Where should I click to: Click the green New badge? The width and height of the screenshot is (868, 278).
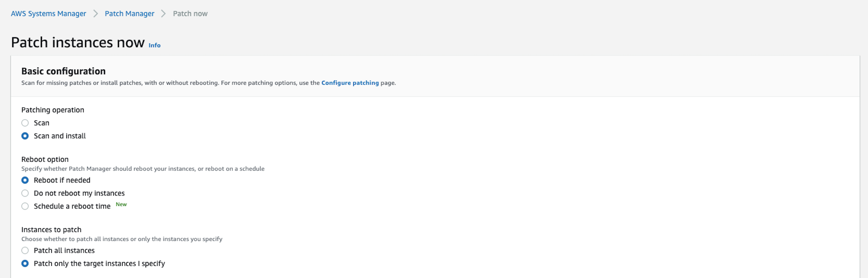point(121,204)
